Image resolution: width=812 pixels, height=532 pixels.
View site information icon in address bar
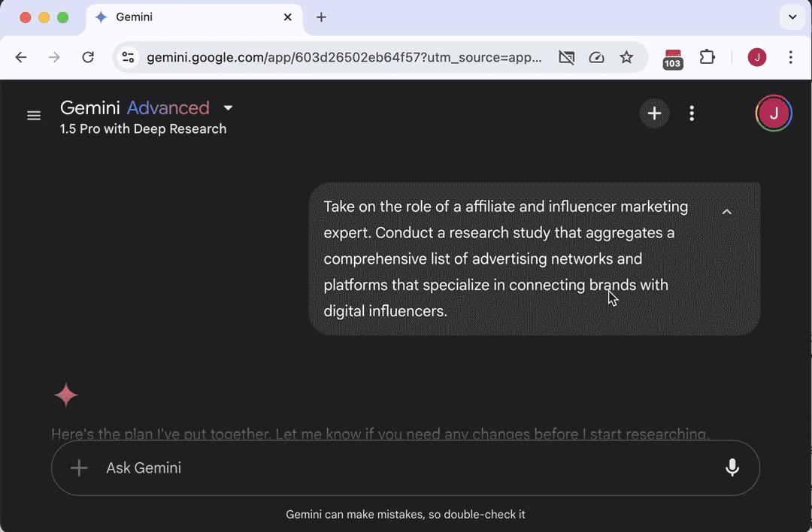point(128,57)
